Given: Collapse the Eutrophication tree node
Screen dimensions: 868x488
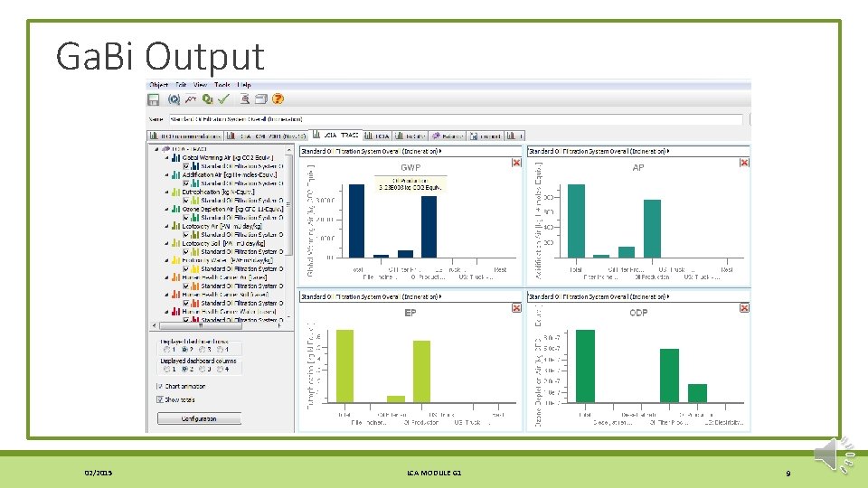Looking at the screenshot, I should coord(166,192).
